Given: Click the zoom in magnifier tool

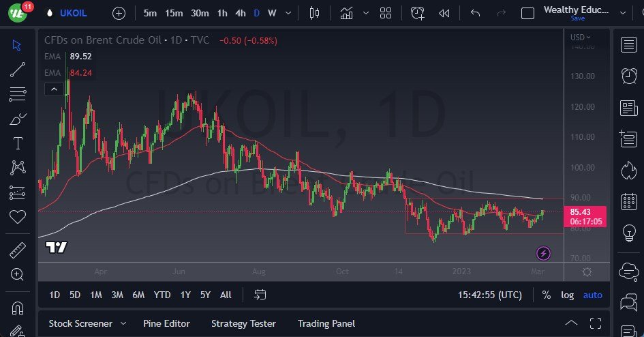Looking at the screenshot, I should (x=18, y=274).
